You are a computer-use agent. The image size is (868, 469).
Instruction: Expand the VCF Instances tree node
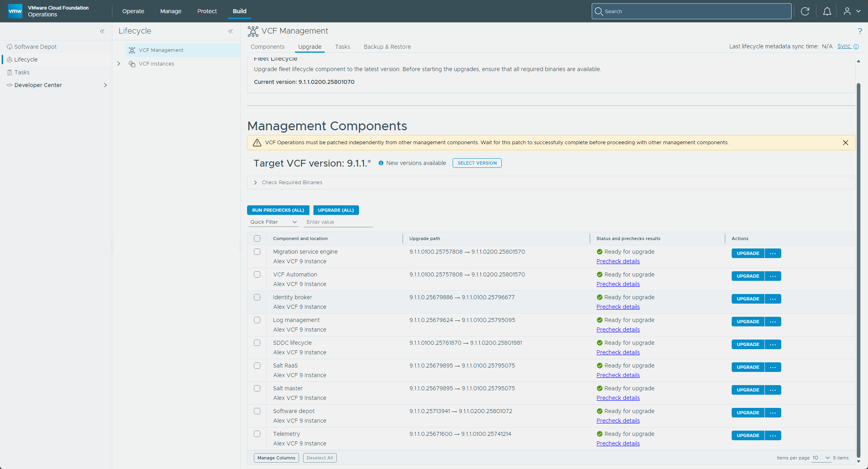pos(119,64)
